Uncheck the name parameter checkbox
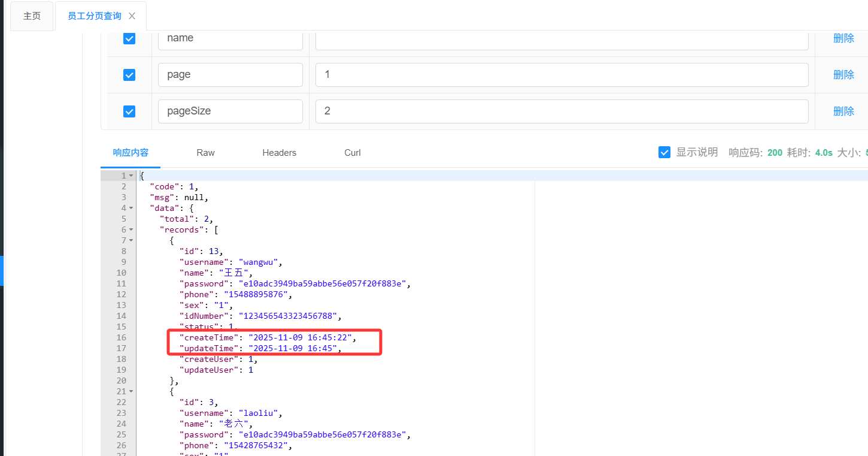The image size is (868, 456). [129, 38]
